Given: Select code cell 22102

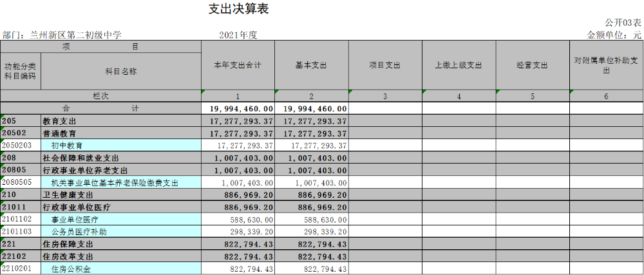Looking at the screenshot, I should tap(20, 256).
